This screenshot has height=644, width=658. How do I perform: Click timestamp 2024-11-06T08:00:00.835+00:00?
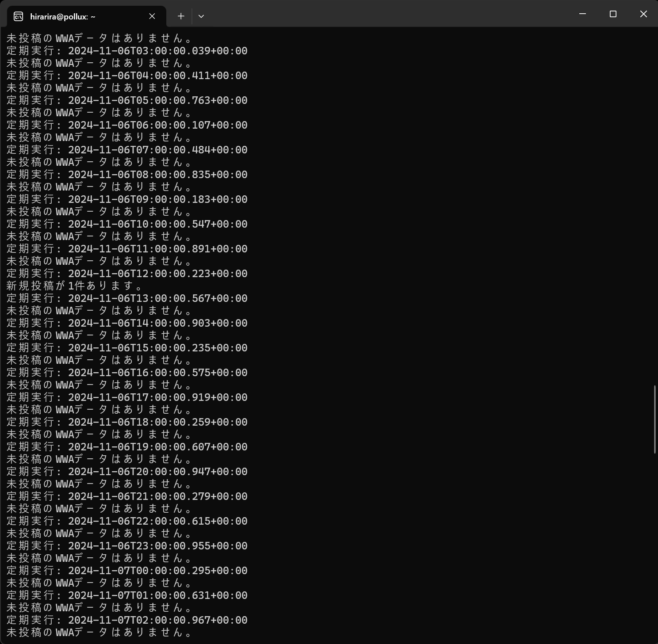[x=158, y=175]
